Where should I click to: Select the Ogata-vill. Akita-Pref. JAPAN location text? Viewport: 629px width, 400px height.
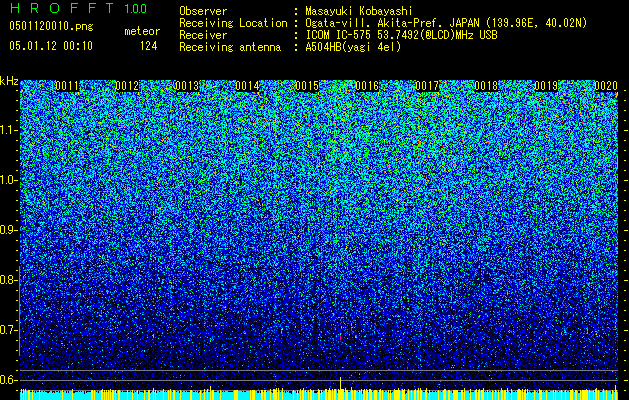coord(446,23)
